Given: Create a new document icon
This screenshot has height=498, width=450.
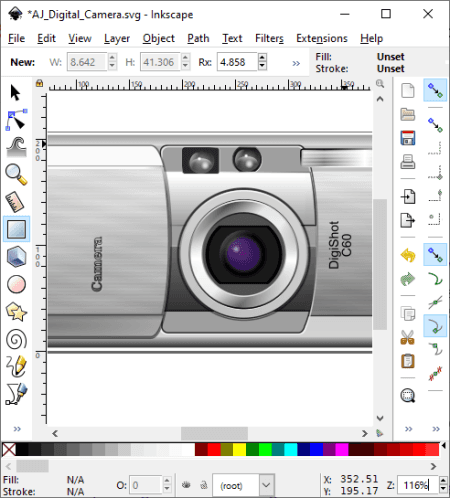Looking at the screenshot, I should [x=408, y=90].
